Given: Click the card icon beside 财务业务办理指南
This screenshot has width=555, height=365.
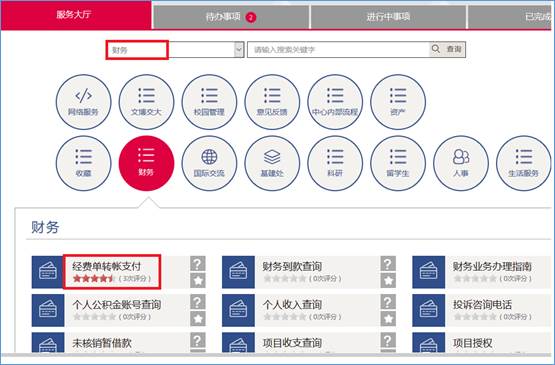Looking at the screenshot, I should tap(428, 272).
